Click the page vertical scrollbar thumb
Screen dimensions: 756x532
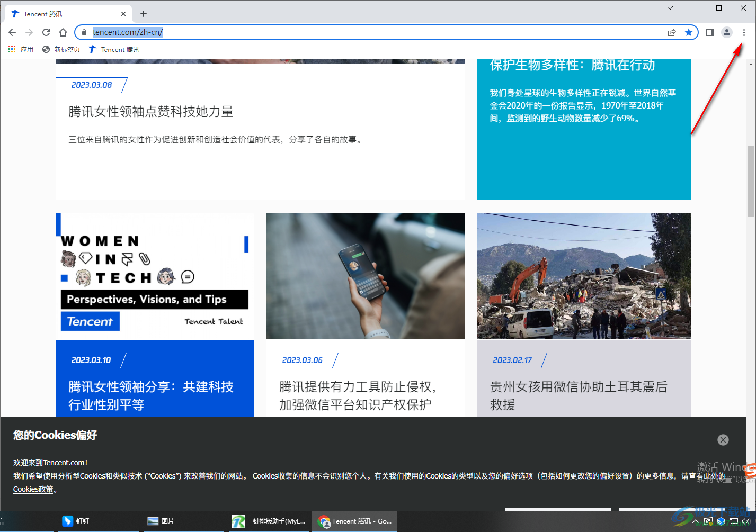coord(751,181)
